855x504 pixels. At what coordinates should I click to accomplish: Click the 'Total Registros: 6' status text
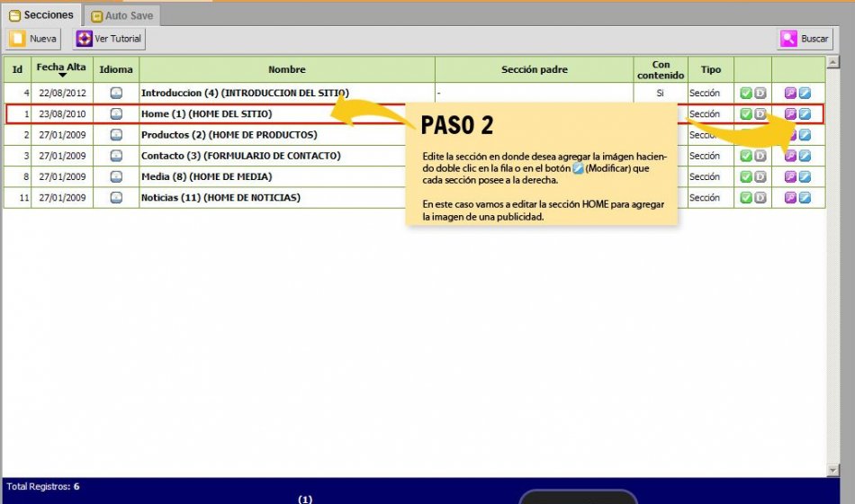click(43, 486)
